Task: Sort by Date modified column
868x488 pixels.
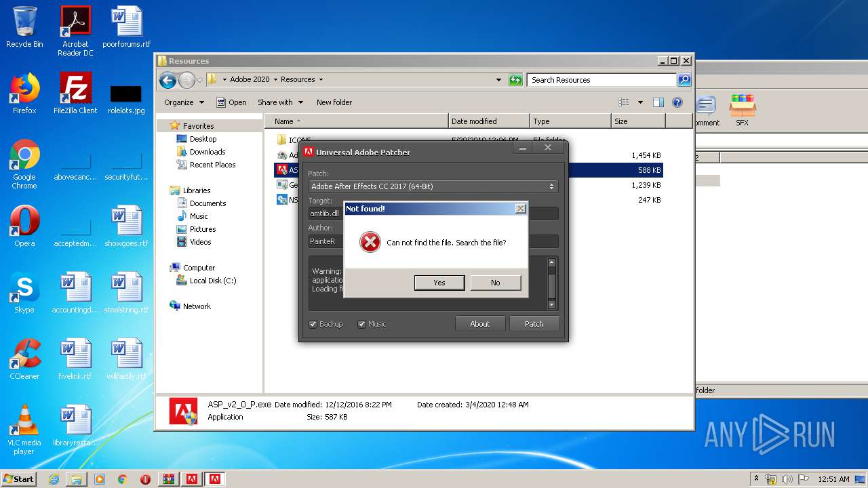Action: tap(489, 121)
